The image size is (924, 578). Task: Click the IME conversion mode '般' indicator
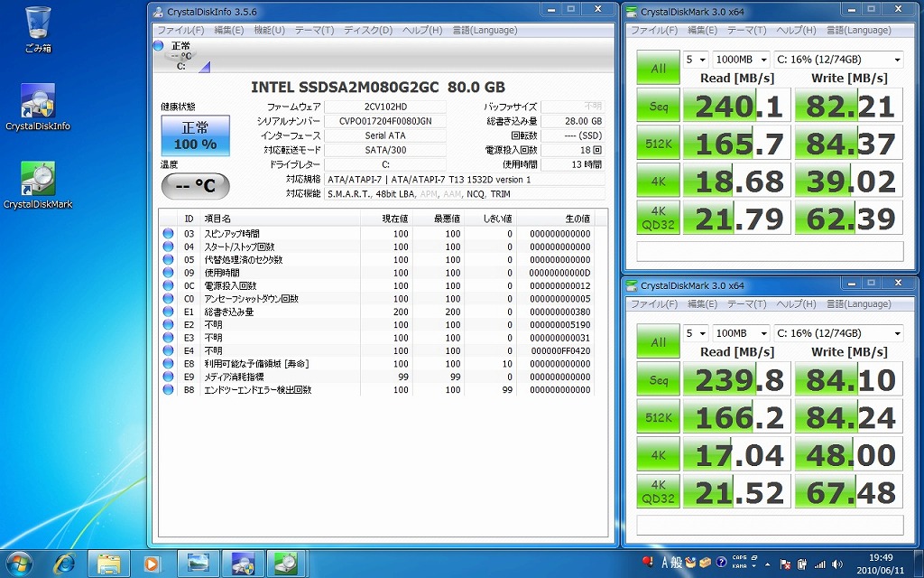pyautogui.click(x=676, y=562)
